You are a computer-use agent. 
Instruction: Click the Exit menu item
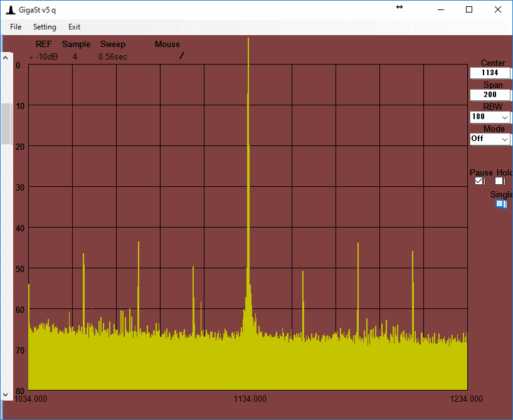(x=74, y=27)
